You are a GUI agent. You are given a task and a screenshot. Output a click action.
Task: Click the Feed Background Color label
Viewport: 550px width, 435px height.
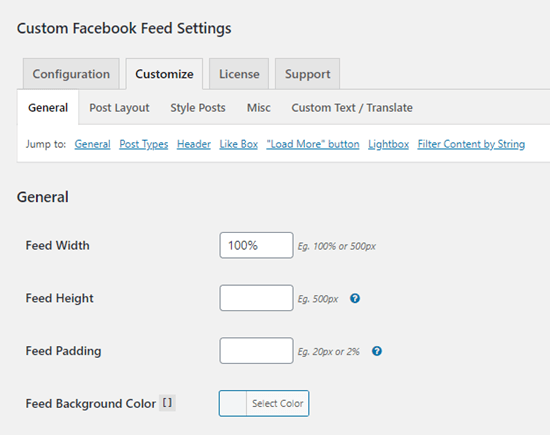(x=90, y=403)
